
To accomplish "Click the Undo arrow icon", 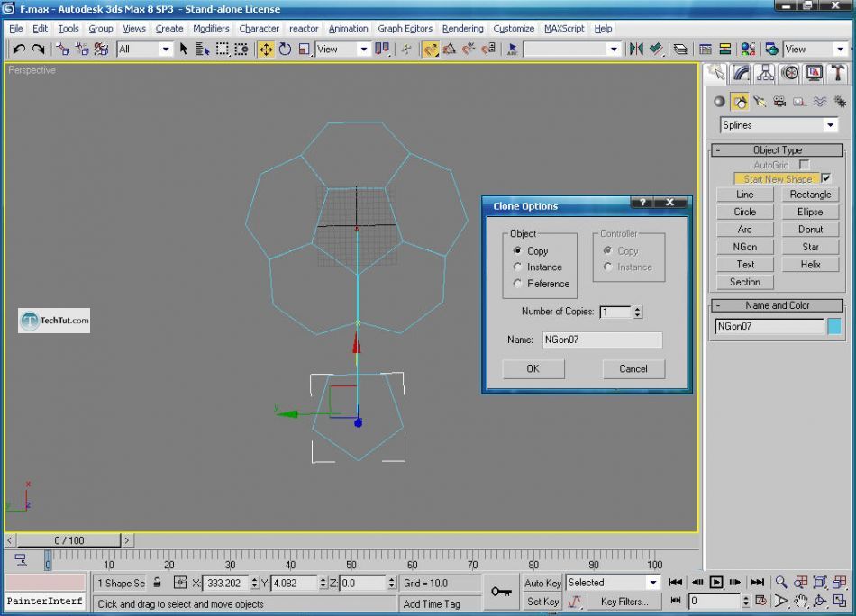I will (19, 50).
